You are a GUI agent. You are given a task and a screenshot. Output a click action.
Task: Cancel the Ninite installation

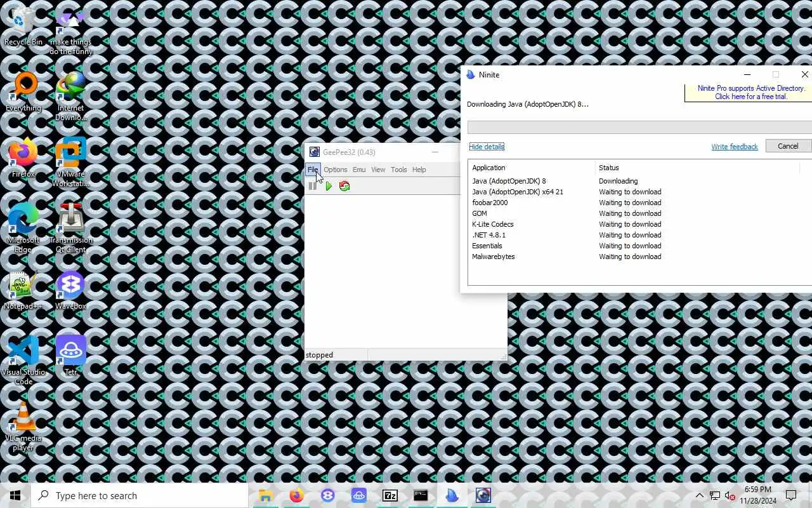(788, 146)
